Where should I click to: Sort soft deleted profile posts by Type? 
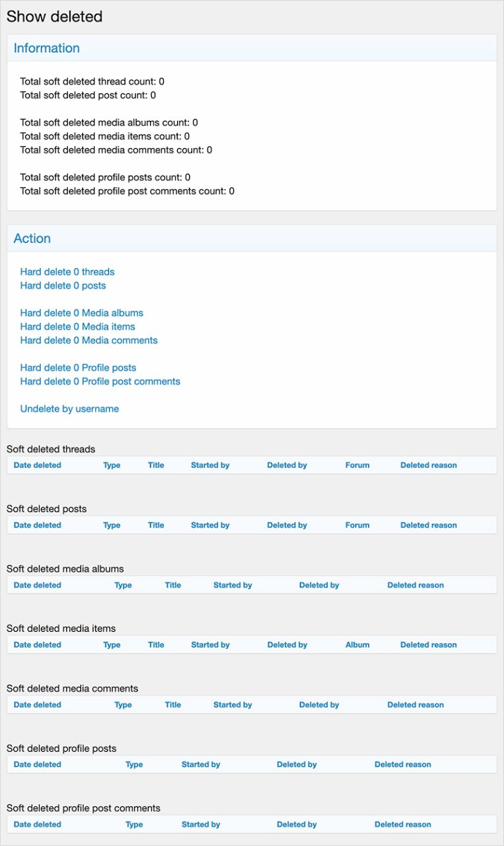pos(134,765)
